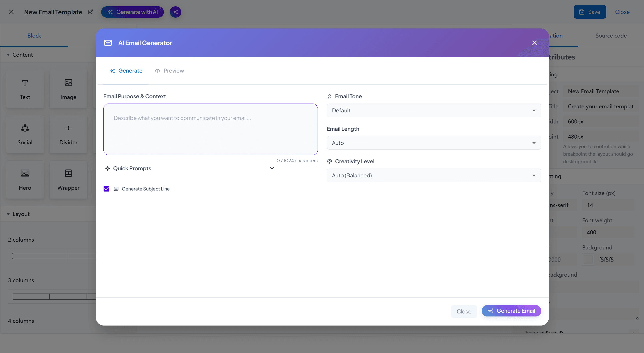Uncheck the Generate Subject Line checkbox
The image size is (644, 353).
106,189
